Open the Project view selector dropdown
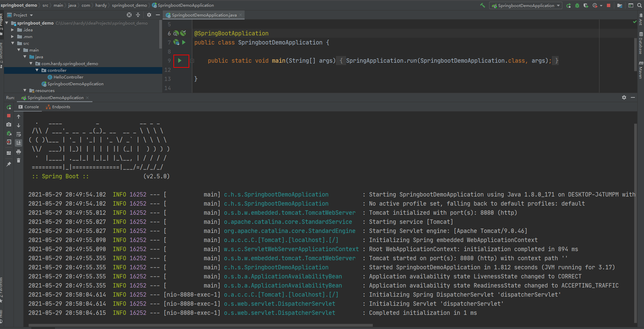This screenshot has width=644, height=329. (x=20, y=15)
